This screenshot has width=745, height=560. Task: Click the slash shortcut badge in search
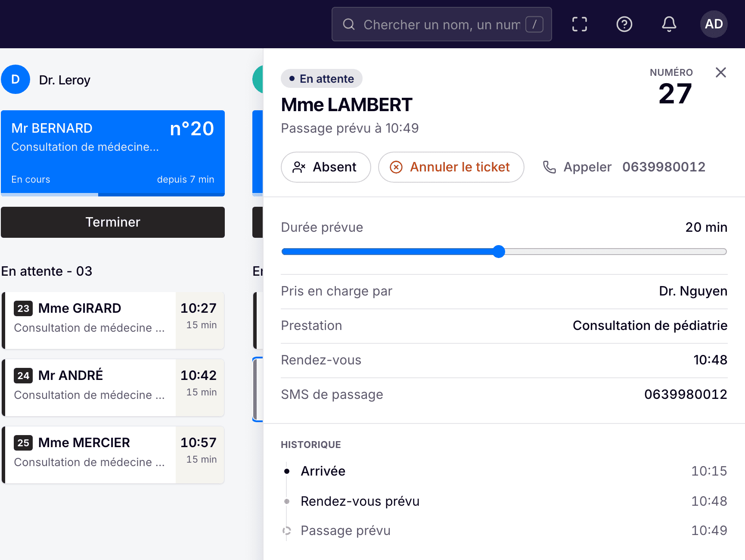pos(534,24)
